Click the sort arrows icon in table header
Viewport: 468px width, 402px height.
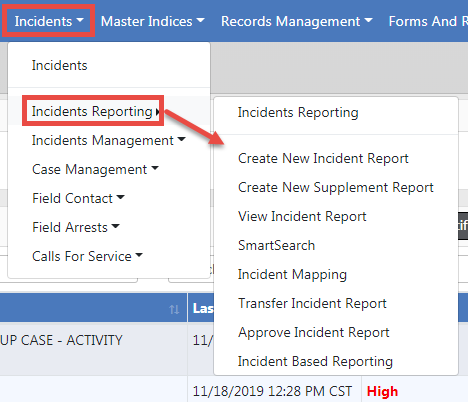click(x=174, y=309)
